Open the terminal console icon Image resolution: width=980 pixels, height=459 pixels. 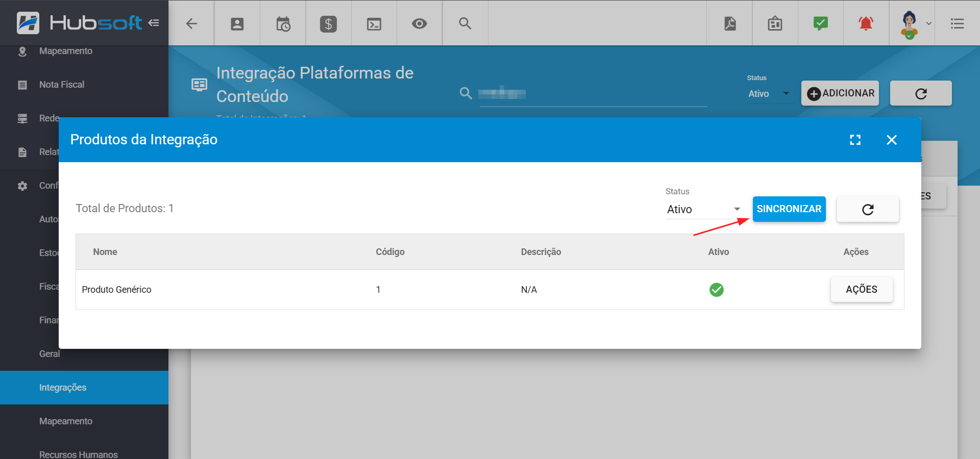pos(374,23)
